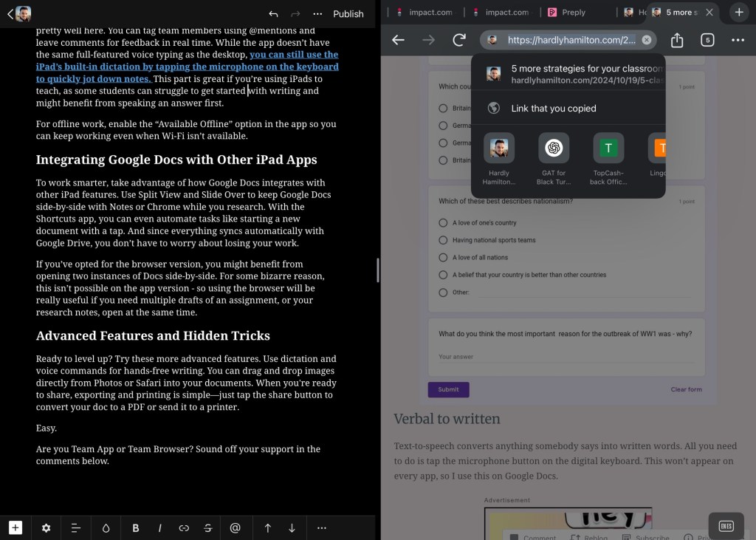756x540 pixels.
Task: Click the @ mention icon
Action: point(236,527)
